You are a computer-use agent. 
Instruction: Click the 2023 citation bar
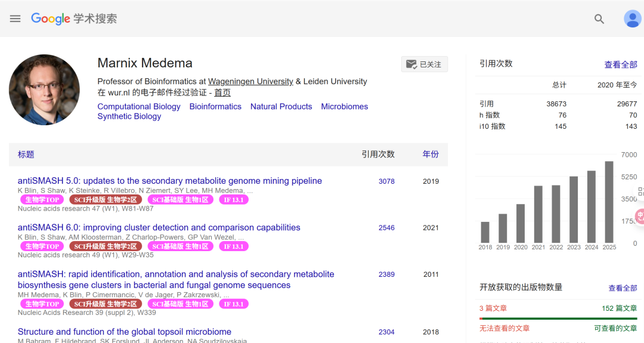pyautogui.click(x=574, y=209)
